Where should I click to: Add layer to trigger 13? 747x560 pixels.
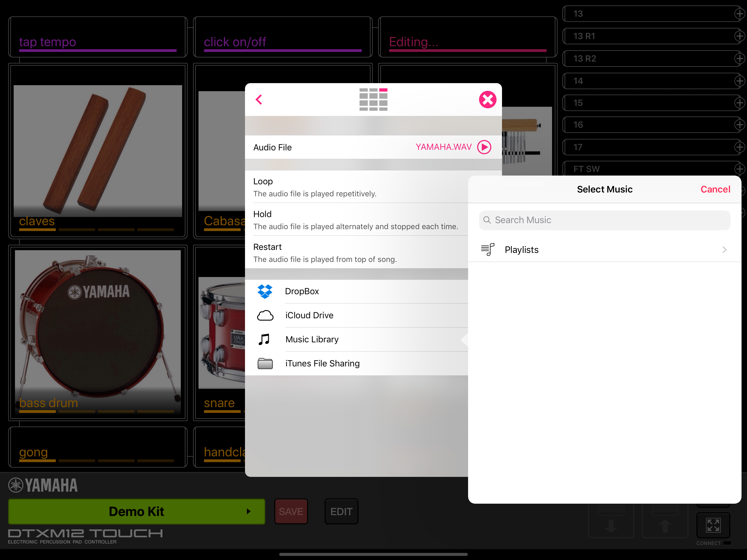[x=740, y=13]
